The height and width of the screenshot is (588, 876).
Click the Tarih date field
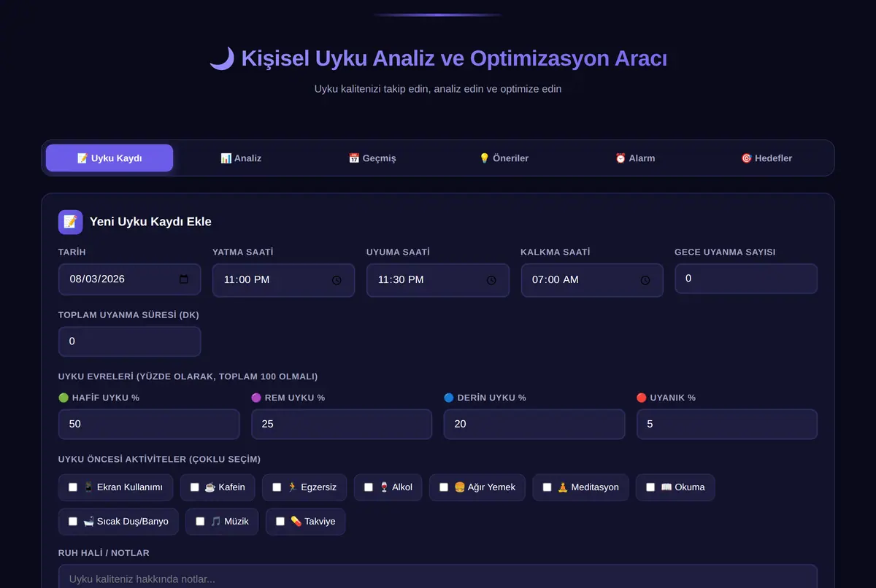click(129, 279)
